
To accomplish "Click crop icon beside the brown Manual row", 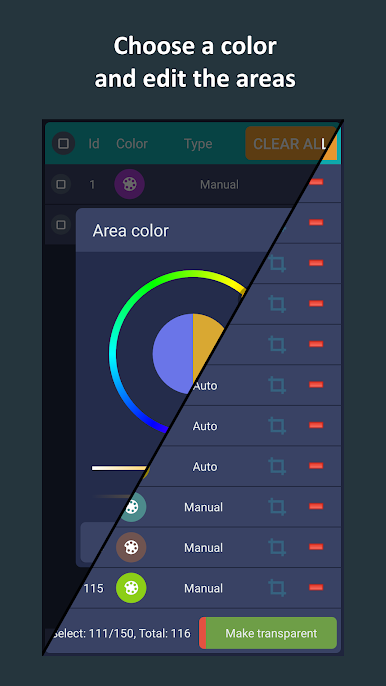I will point(277,547).
